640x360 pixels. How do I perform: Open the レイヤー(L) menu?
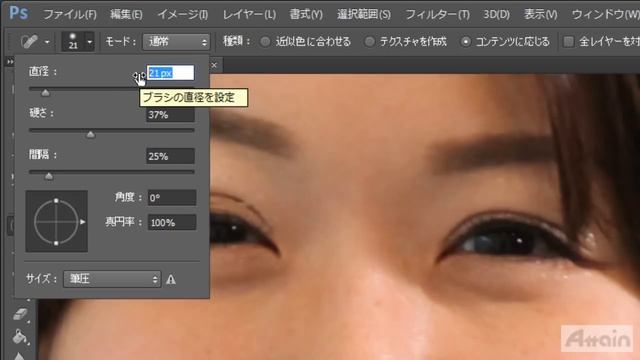(x=249, y=15)
